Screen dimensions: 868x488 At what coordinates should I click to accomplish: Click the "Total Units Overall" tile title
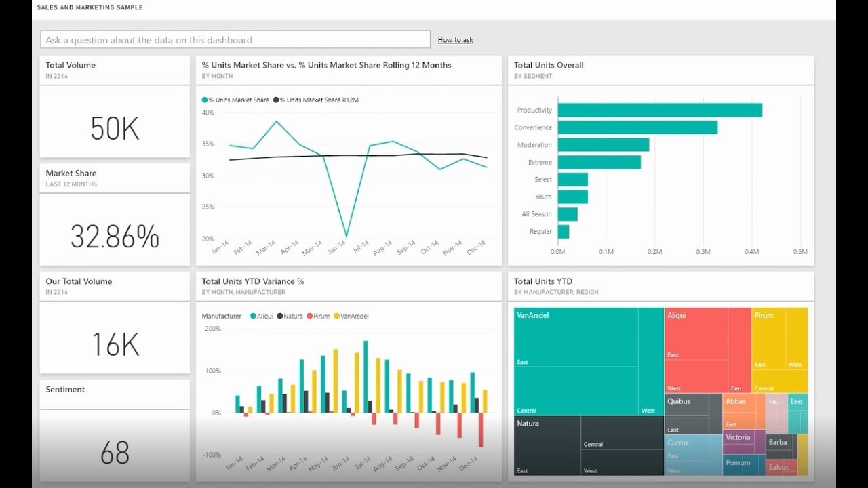click(x=549, y=65)
